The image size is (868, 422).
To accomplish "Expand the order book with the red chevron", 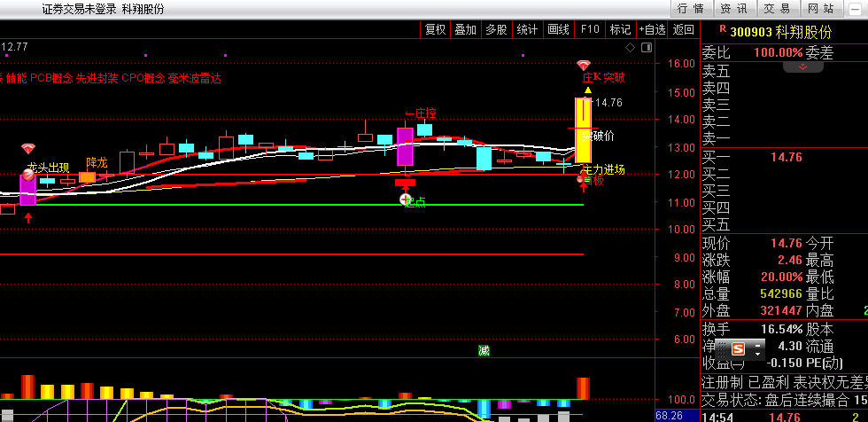I will 803,66.
